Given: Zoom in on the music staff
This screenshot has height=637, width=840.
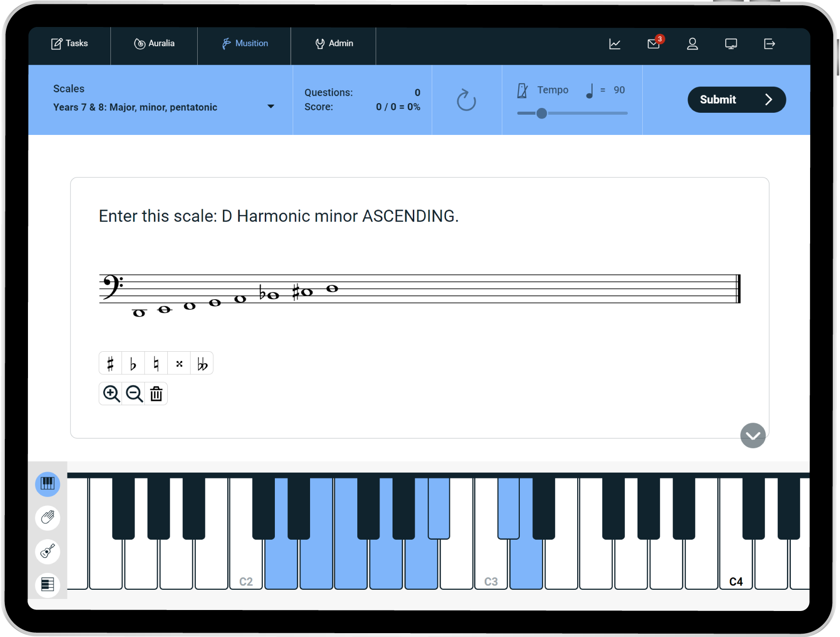Looking at the screenshot, I should click(x=111, y=394).
